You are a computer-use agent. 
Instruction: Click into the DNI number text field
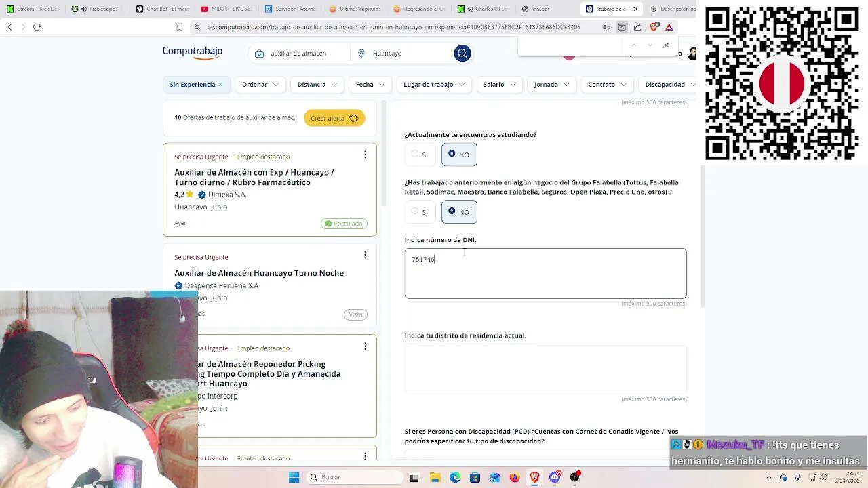point(545,273)
